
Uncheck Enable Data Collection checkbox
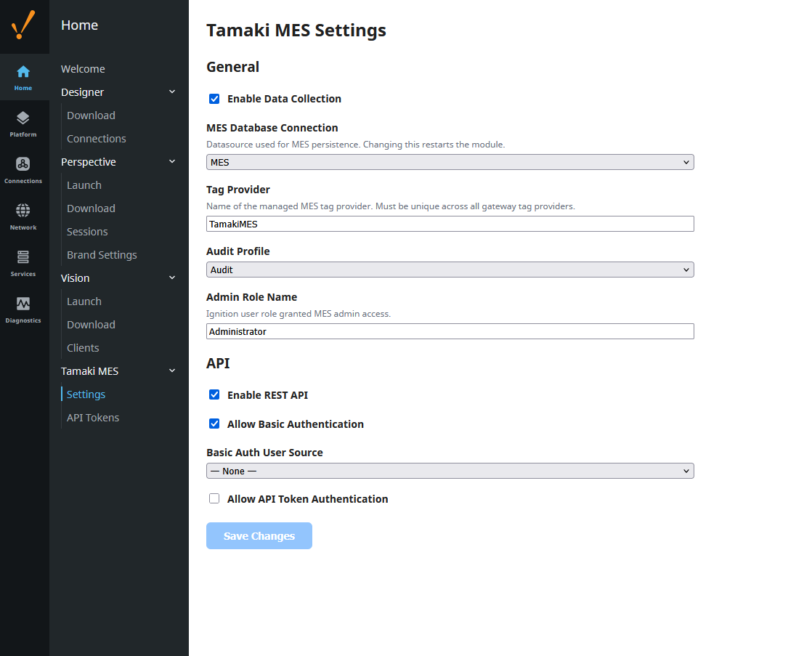[x=214, y=99]
